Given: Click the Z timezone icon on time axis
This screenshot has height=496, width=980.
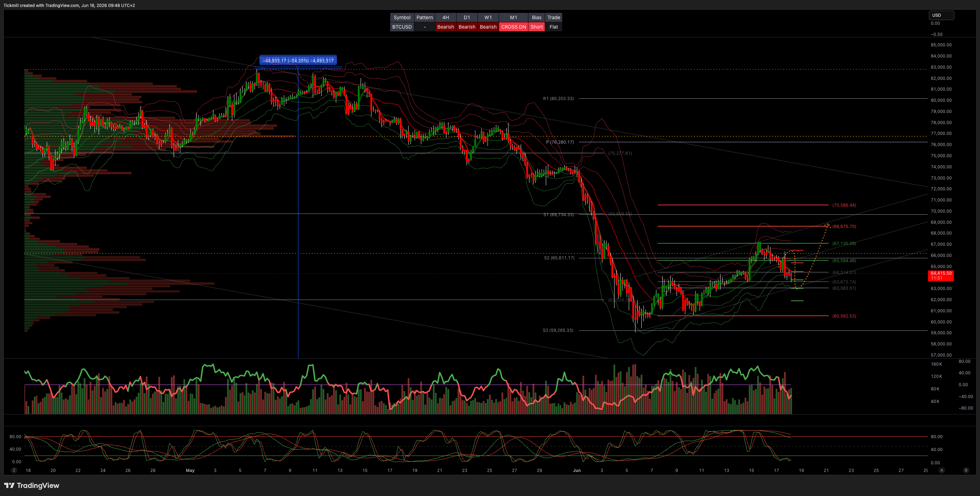Looking at the screenshot, I should click(x=14, y=470).
